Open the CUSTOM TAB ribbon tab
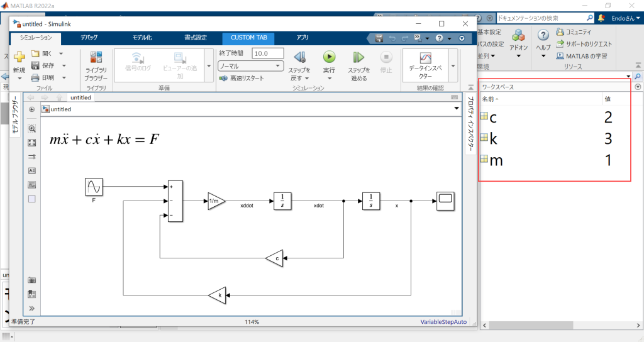 pos(248,38)
